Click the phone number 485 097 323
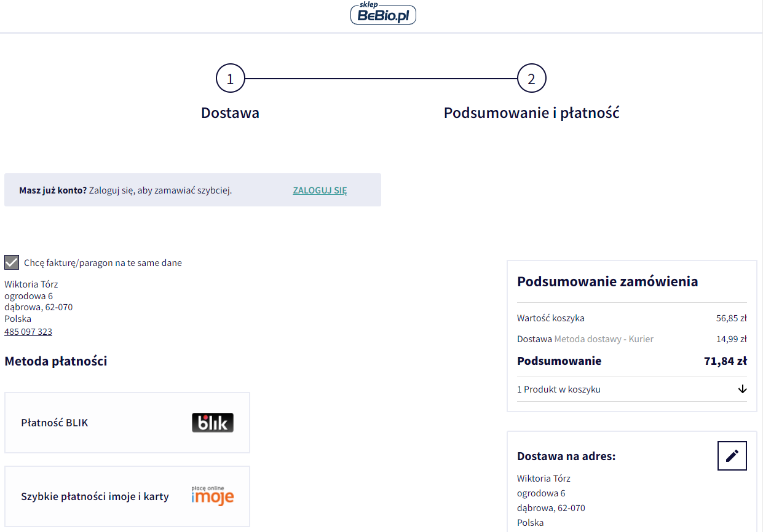The image size is (763, 532). pyautogui.click(x=28, y=332)
